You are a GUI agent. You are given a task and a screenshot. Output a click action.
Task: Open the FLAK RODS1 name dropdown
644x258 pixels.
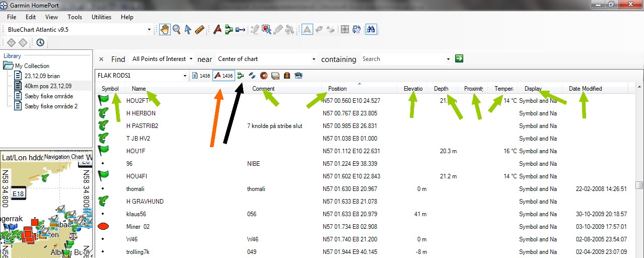185,76
